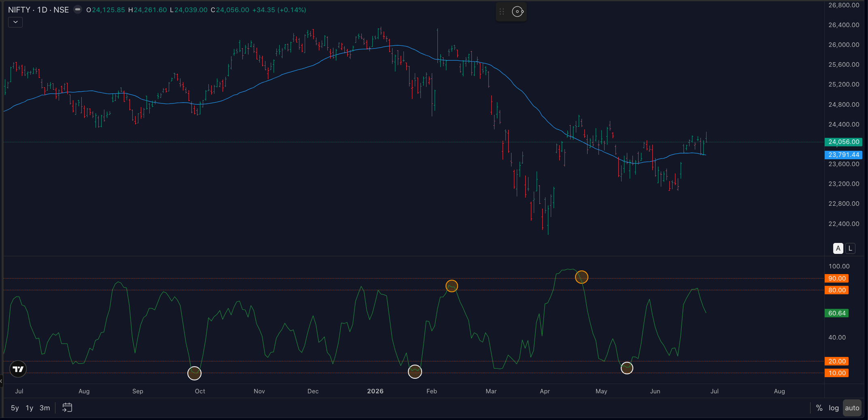Click the orbit-shaped icon in the floating toolbar
This screenshot has width=868, height=420.
(518, 12)
